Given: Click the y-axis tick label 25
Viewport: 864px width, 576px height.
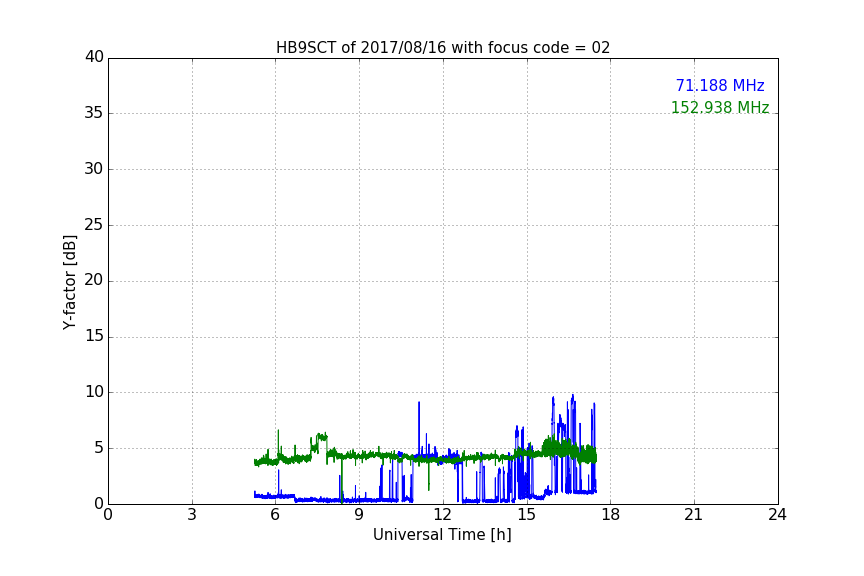Looking at the screenshot, I should [x=94, y=225].
